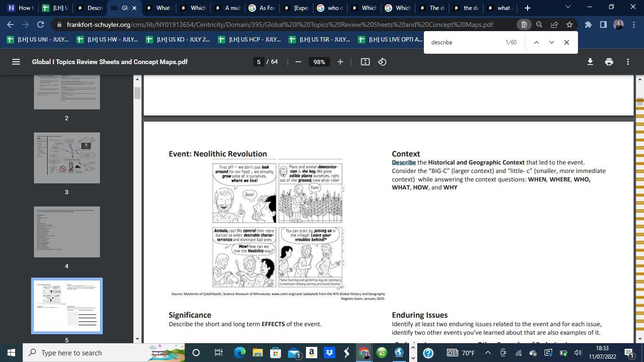Reload the current page
This screenshot has height=362, width=644.
[x=41, y=25]
